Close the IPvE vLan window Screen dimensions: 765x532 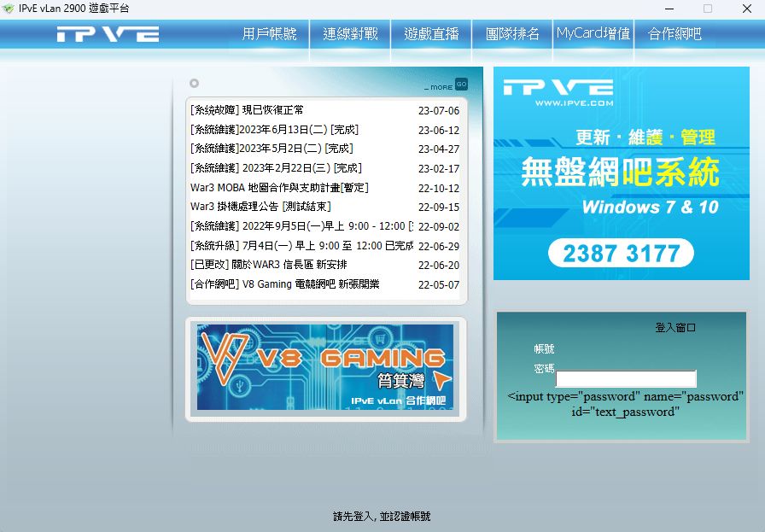click(747, 9)
